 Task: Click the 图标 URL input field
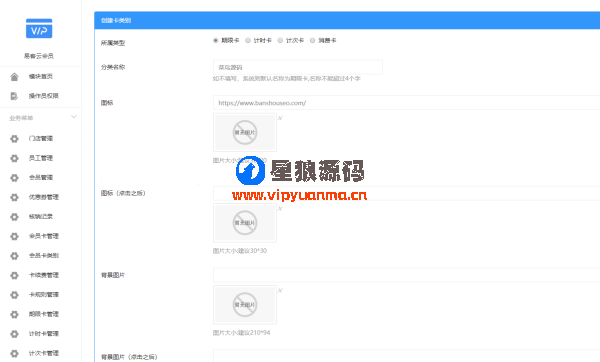click(x=406, y=103)
